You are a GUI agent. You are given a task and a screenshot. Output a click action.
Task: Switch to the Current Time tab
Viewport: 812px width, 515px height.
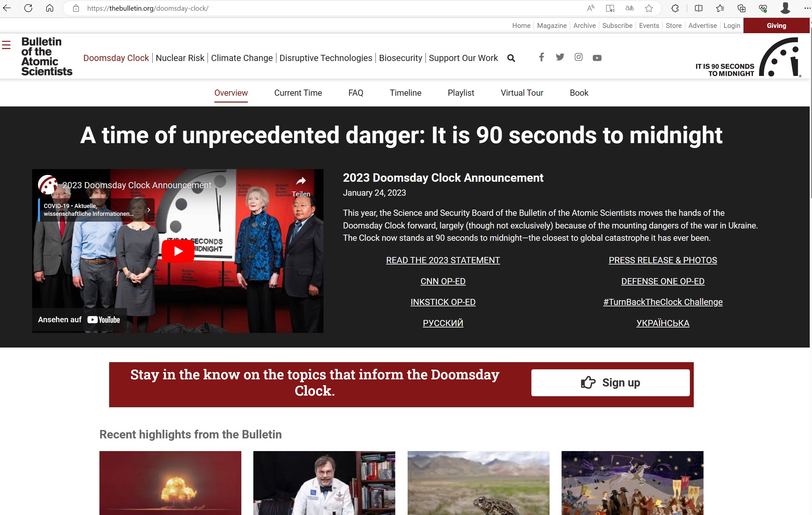(x=298, y=92)
